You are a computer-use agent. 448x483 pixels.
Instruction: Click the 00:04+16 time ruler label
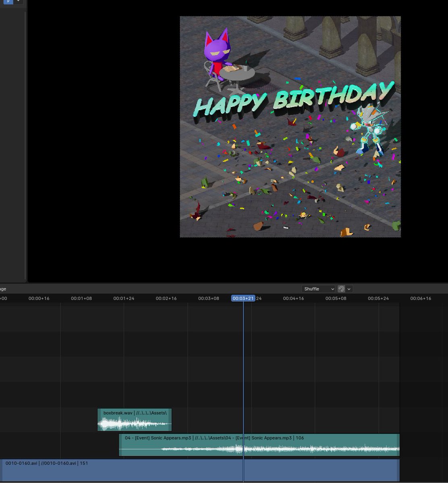click(x=294, y=299)
